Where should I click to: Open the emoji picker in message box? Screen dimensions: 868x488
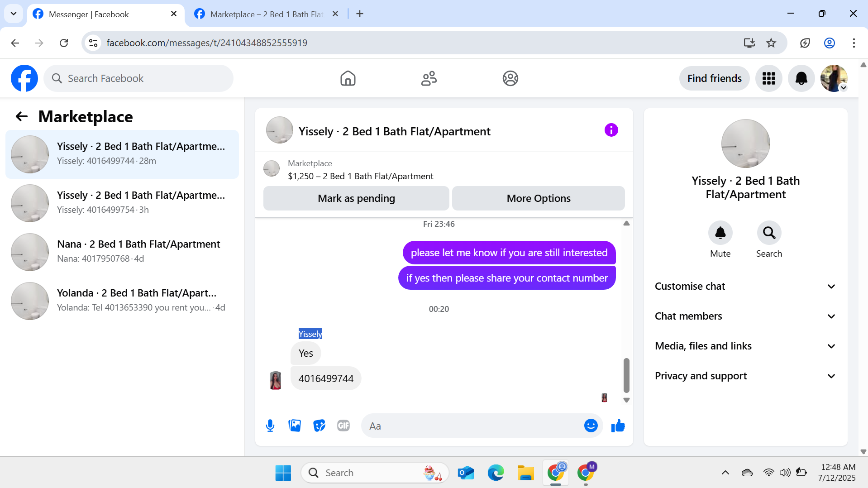click(x=591, y=426)
